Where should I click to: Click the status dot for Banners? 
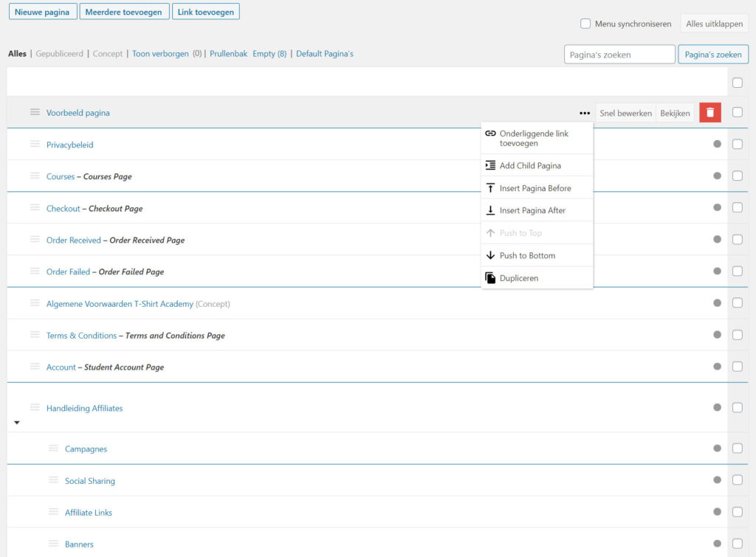[x=717, y=544]
